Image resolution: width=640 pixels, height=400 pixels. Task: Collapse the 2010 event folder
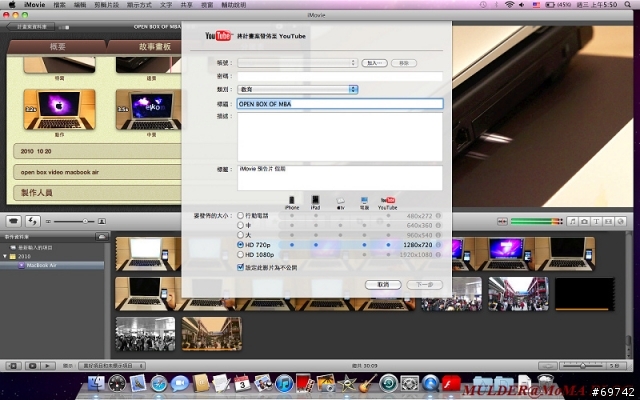tap(5, 256)
